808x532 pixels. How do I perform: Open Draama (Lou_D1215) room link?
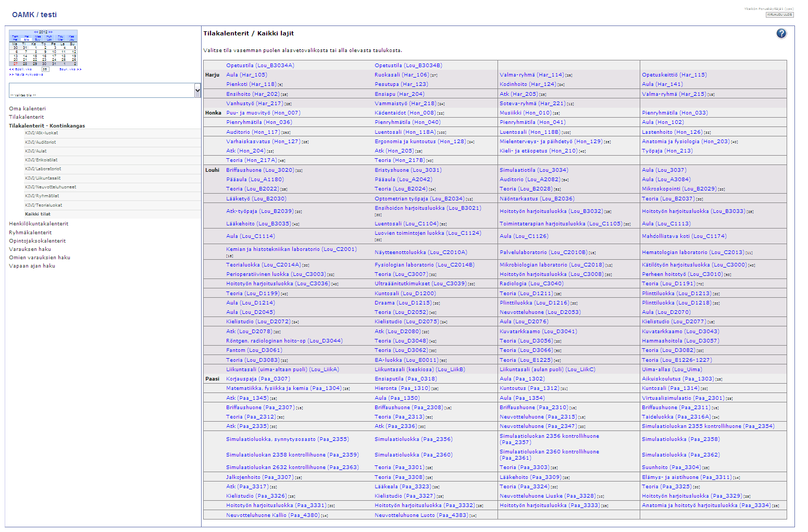click(x=403, y=303)
